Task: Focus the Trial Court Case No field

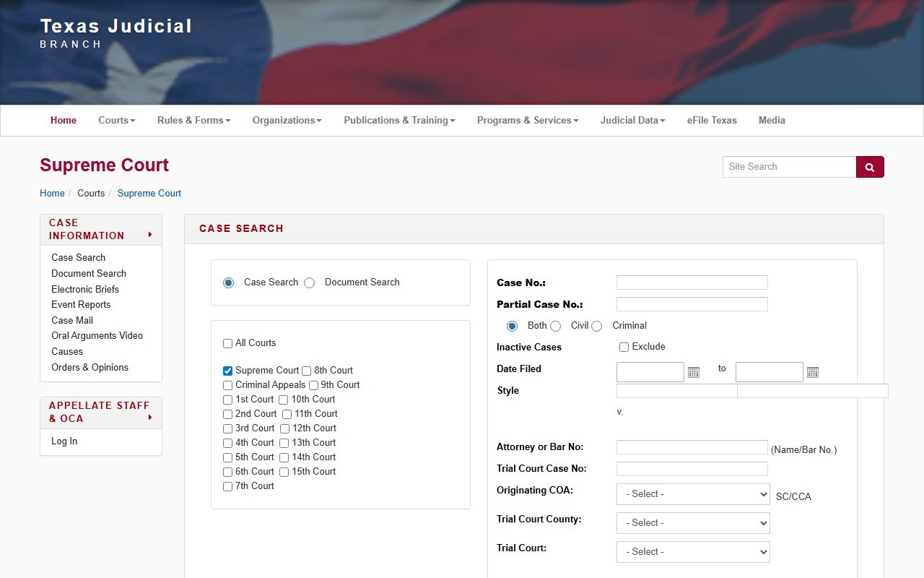Action: [692, 469]
